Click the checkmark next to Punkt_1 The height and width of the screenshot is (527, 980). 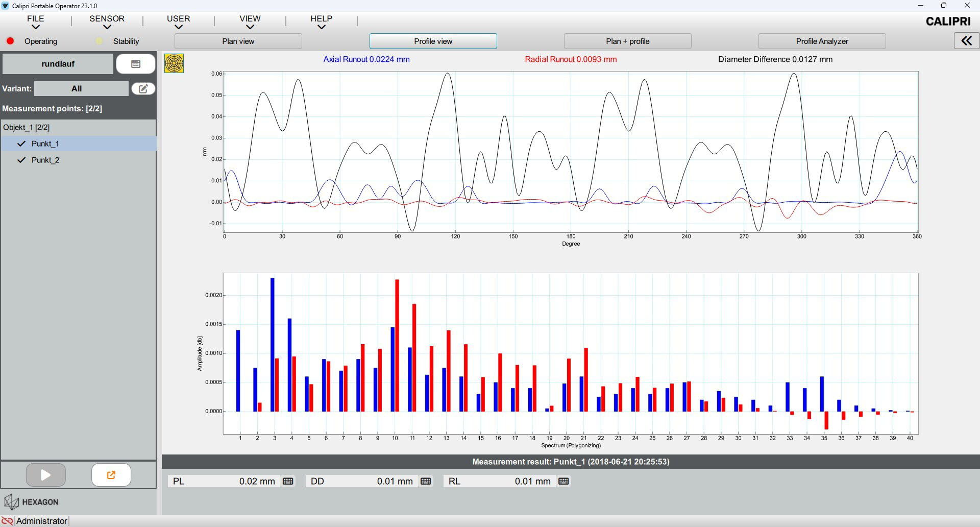point(21,143)
